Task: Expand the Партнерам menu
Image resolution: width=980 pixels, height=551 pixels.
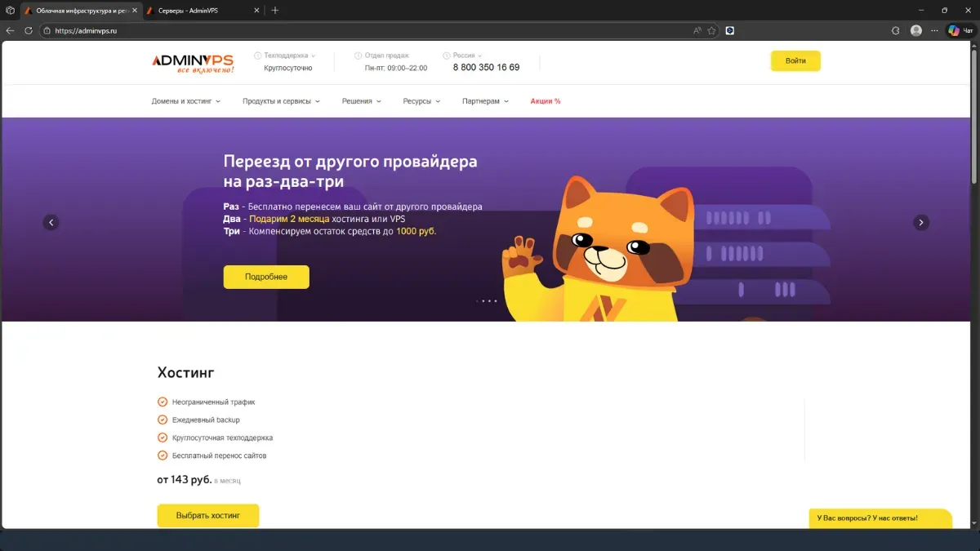Action: click(485, 101)
